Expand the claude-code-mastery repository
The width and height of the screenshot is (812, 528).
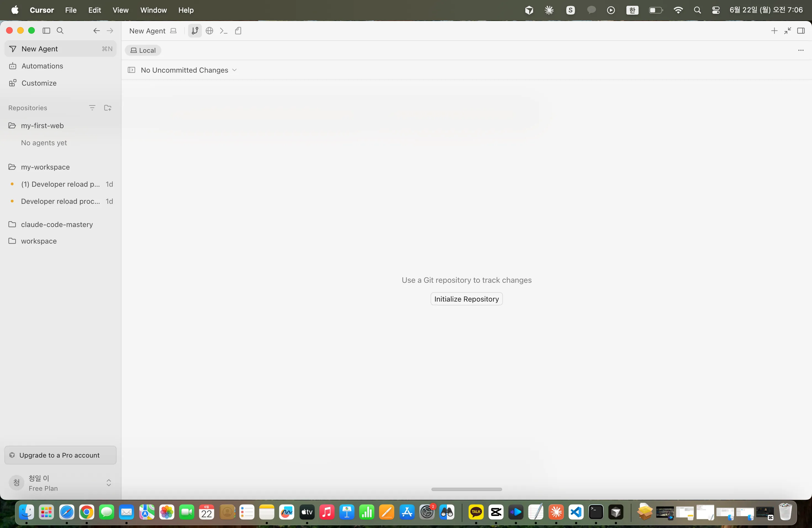pos(60,224)
